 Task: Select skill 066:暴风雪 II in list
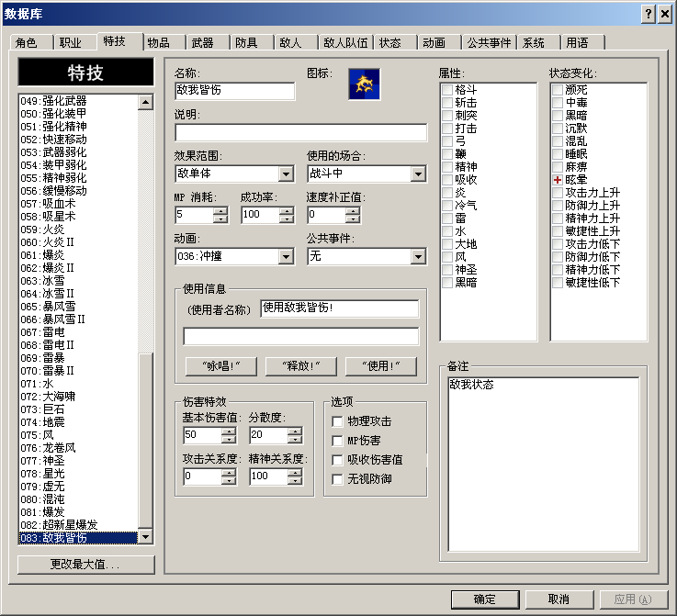point(79,319)
